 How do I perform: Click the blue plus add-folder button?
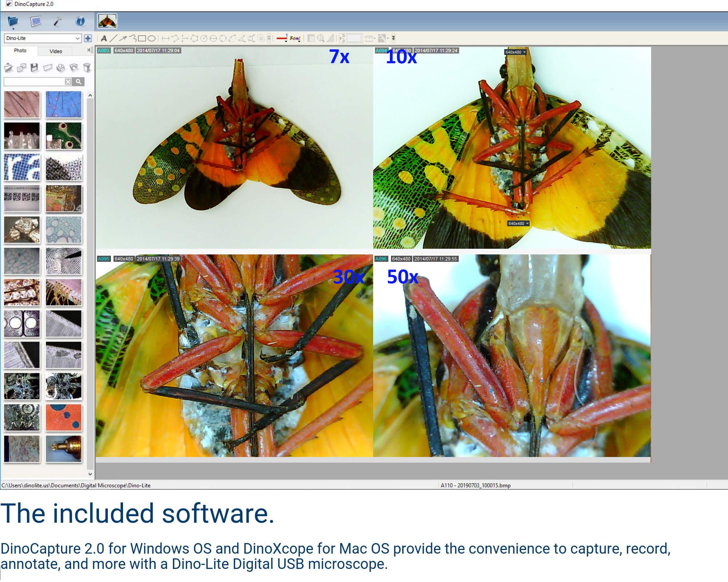click(x=88, y=38)
